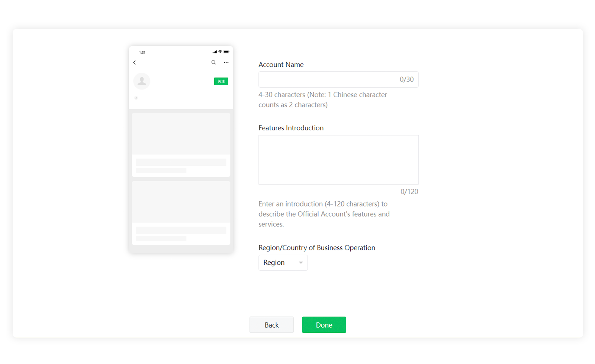Click the green follow button in preview
The width and height of the screenshot is (595, 364).
(x=221, y=81)
